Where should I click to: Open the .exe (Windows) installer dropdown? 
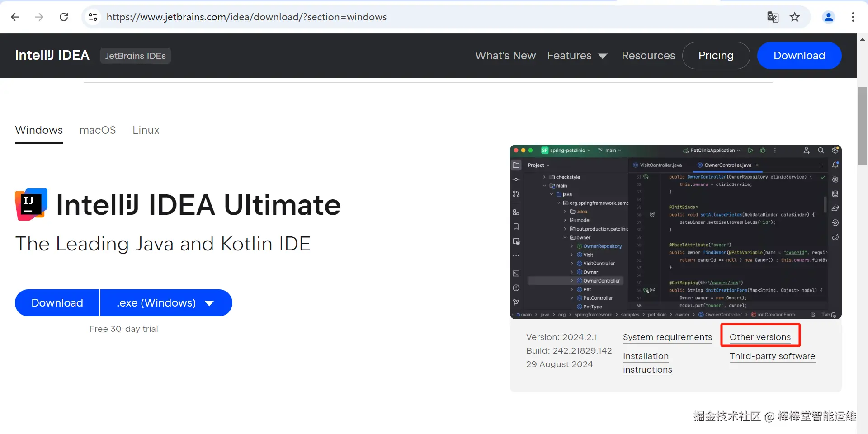click(x=166, y=303)
